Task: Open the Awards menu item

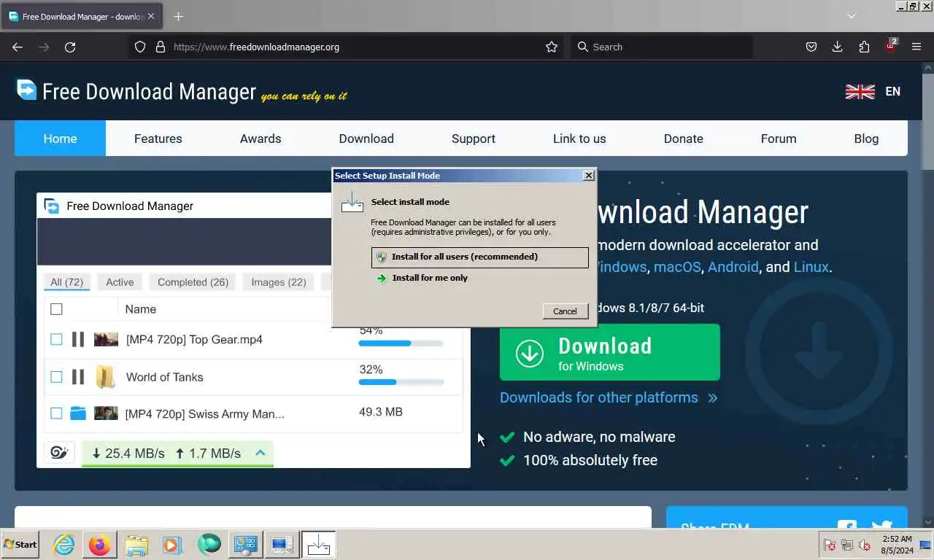Action: coord(260,139)
